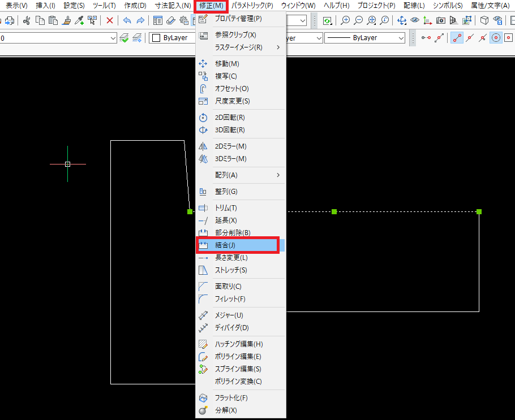This screenshot has width=515, height=420.
Task: Toggle the intersection snap button
Action: (483, 38)
